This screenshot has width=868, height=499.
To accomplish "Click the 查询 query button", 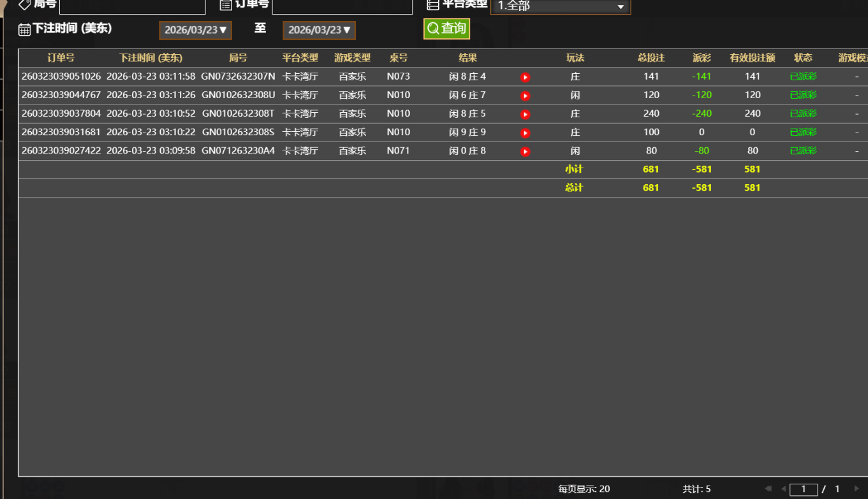I will [x=446, y=28].
